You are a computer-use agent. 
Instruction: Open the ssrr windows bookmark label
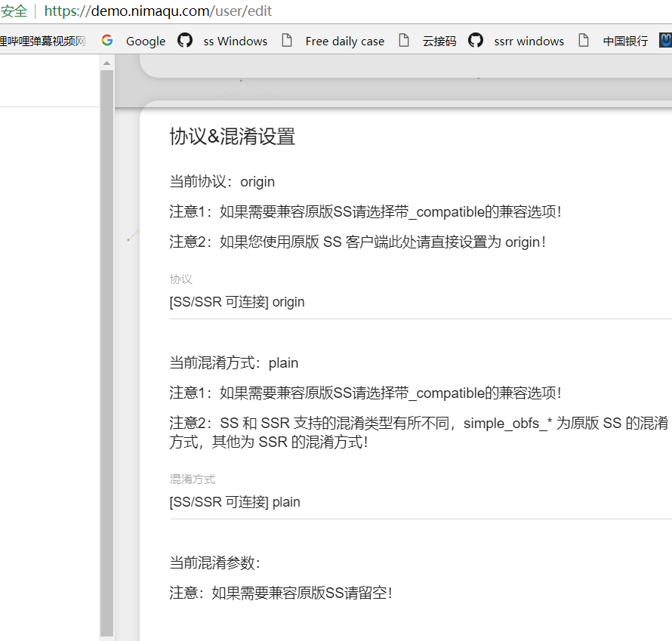coord(529,41)
